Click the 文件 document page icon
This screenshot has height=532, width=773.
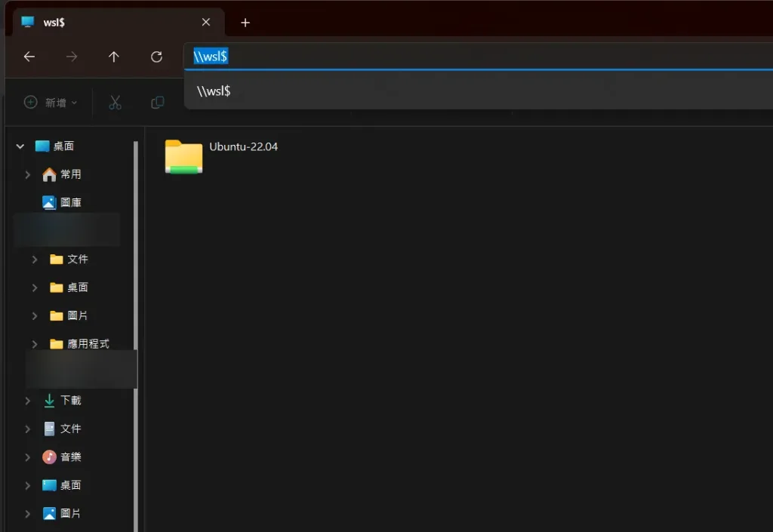[x=49, y=429]
